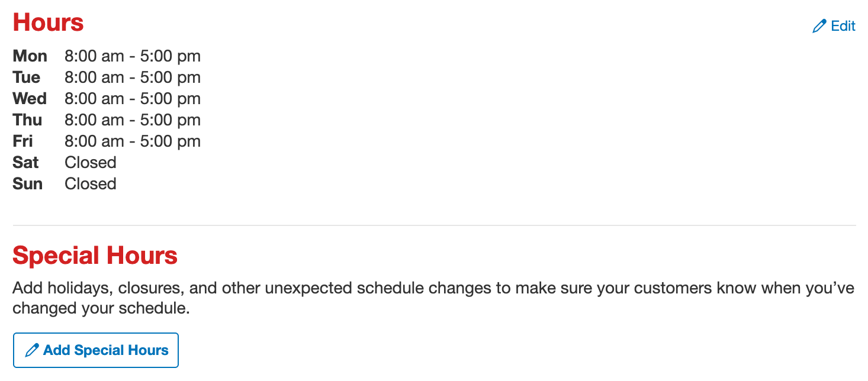Click the Special Hours heading
The width and height of the screenshot is (868, 381).
click(x=95, y=256)
